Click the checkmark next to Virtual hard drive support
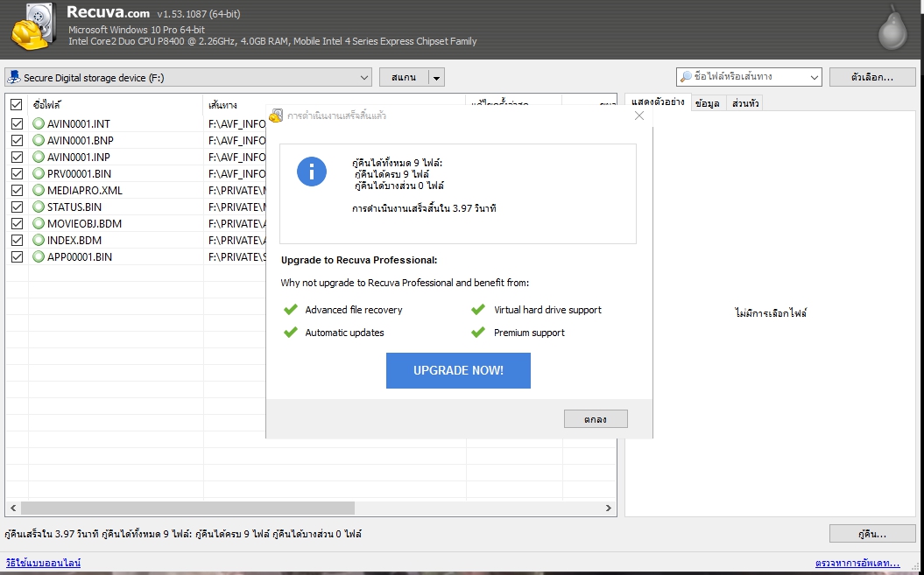 coord(478,309)
